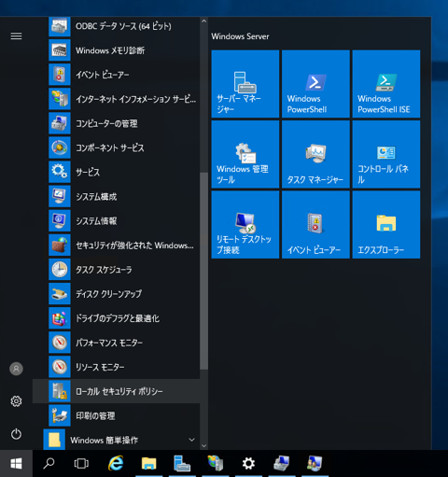Select タスク スケジューラ text label
The width and height of the screenshot is (448, 477).
[104, 270]
